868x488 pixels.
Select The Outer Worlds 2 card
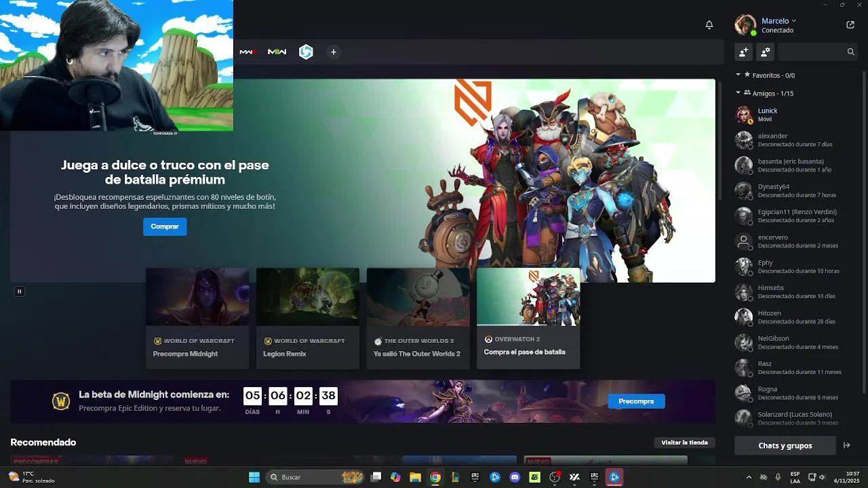418,319
